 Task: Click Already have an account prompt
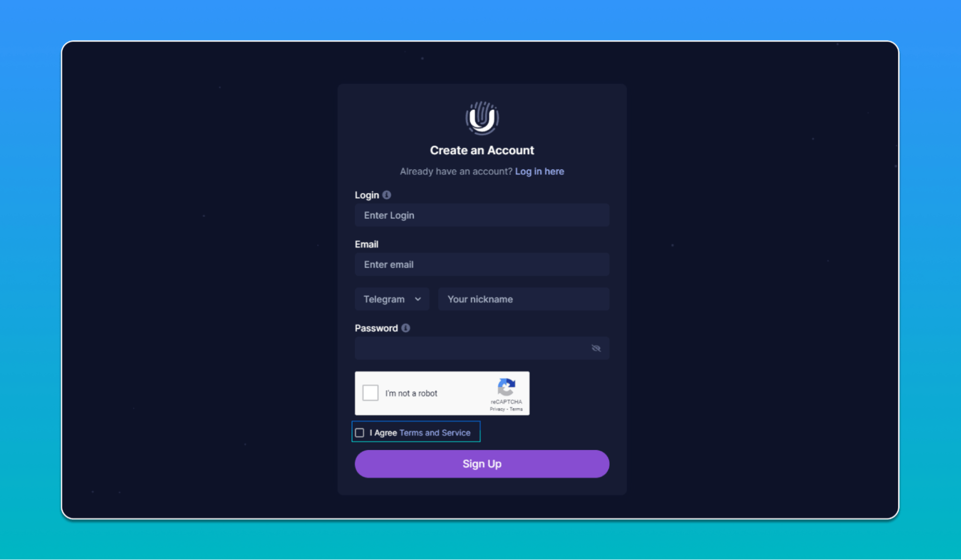(x=482, y=171)
